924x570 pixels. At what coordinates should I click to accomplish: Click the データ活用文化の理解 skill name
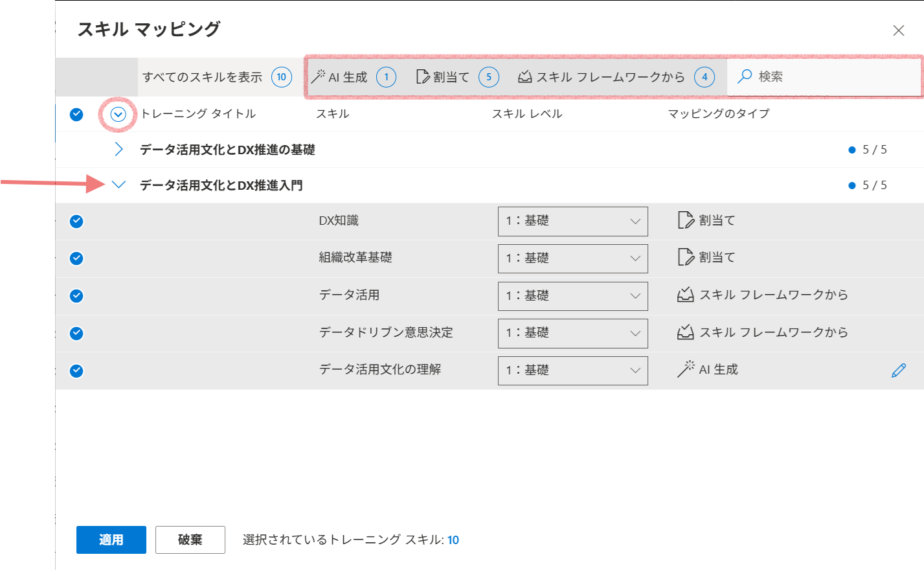click(x=380, y=369)
